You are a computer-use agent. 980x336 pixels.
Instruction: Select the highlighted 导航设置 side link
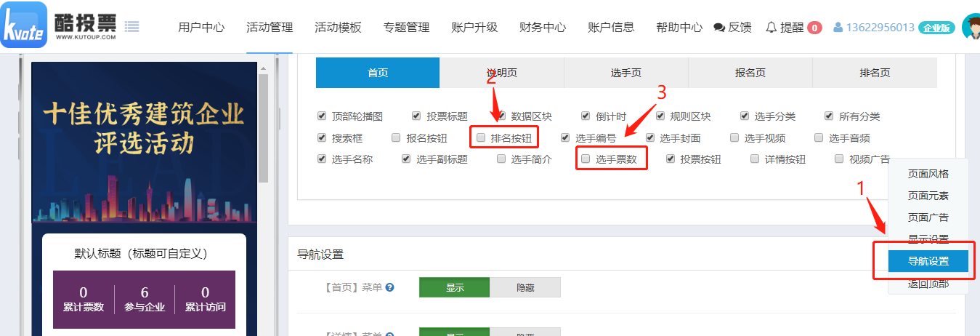pos(928,261)
